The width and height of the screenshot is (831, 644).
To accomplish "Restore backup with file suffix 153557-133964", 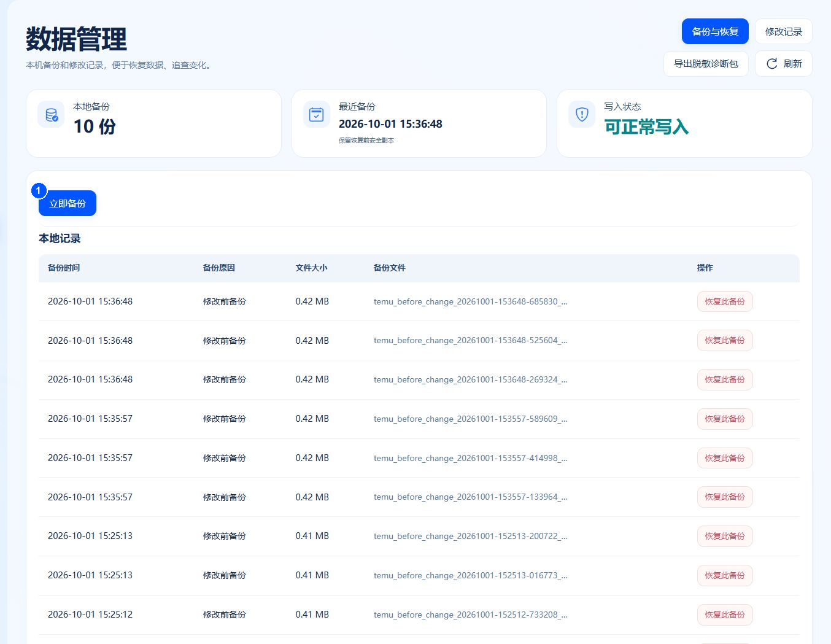I will pos(725,497).
